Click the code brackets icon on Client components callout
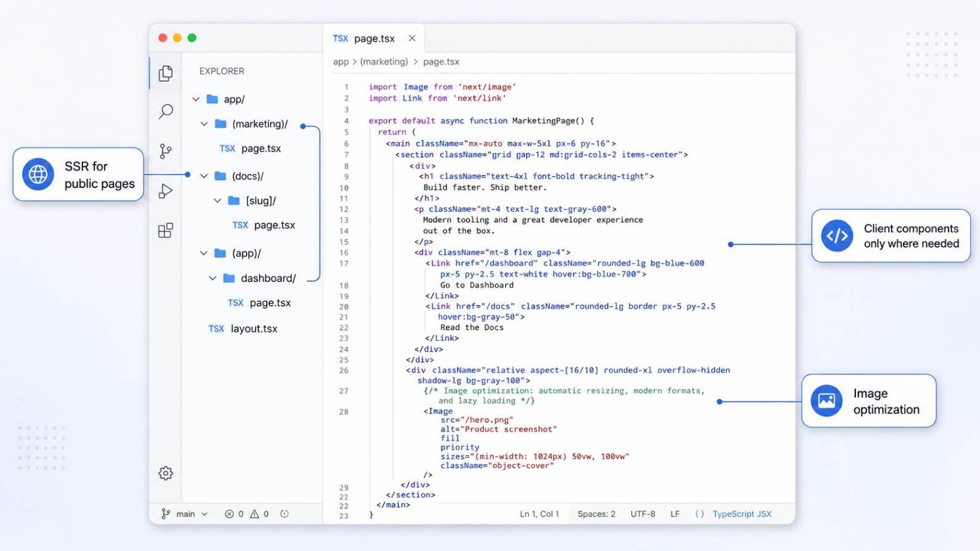Image resolution: width=980 pixels, height=551 pixels. click(837, 236)
